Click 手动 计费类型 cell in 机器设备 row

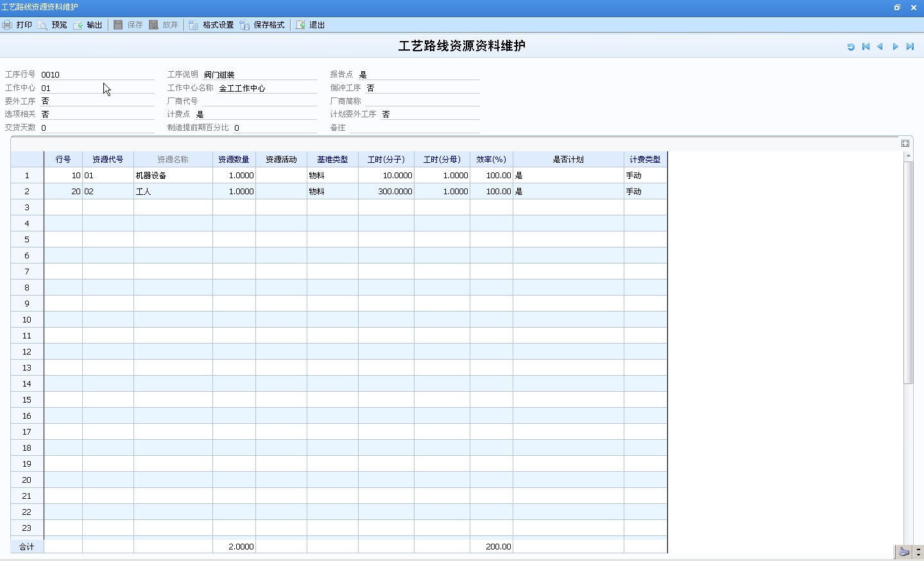pyautogui.click(x=646, y=176)
